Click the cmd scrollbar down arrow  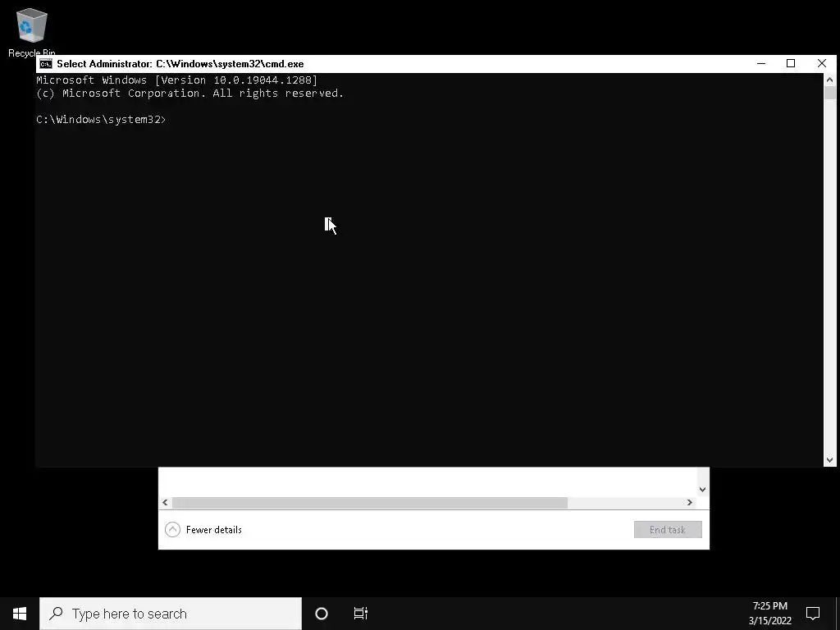pos(830,459)
